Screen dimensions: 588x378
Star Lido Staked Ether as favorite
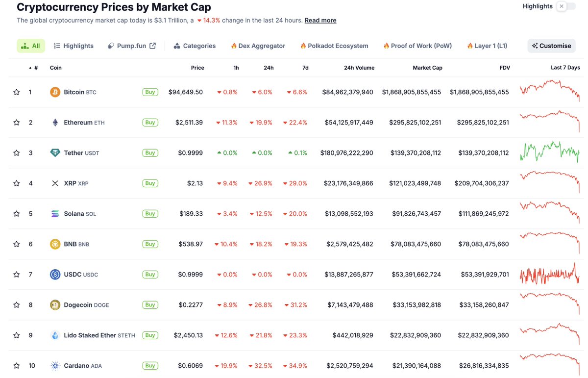[x=17, y=335]
